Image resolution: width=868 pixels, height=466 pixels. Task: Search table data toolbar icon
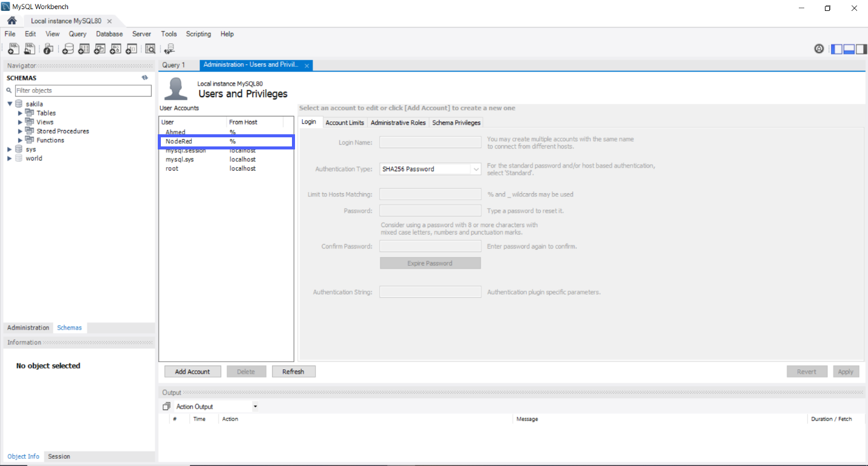pos(150,49)
